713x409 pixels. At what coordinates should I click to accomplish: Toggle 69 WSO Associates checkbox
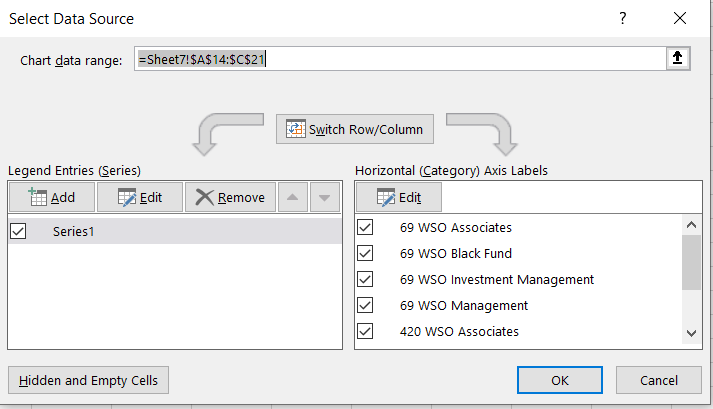pyautogui.click(x=365, y=227)
